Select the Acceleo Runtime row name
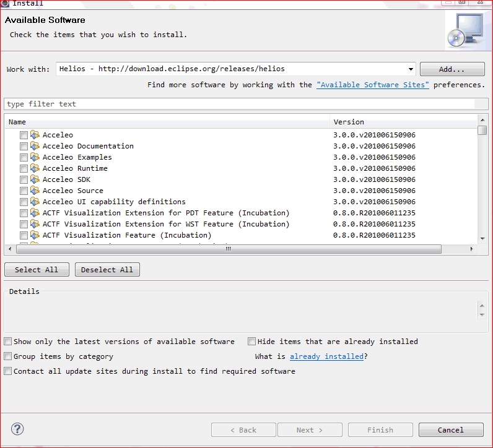Viewport: 493px width, 448px height. tap(75, 169)
